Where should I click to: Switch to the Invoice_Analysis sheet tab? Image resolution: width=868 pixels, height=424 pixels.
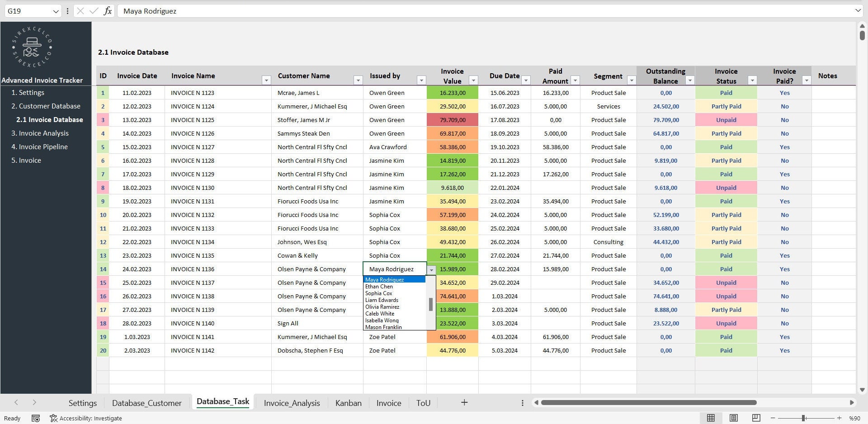point(292,403)
